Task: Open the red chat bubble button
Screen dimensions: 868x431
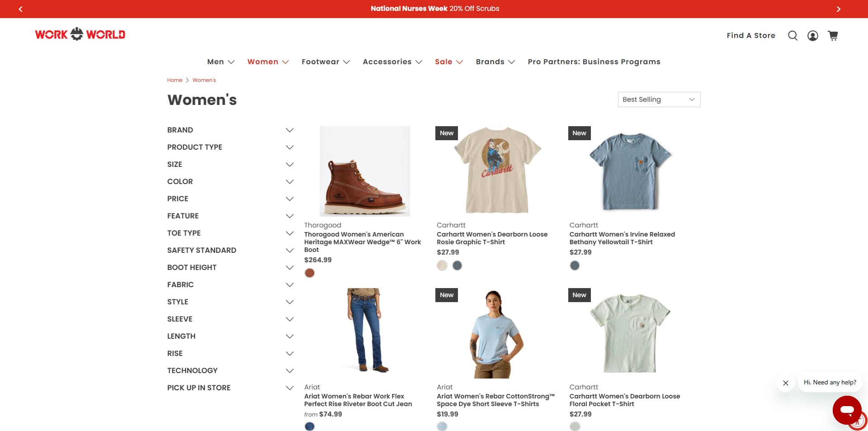Action: pos(847,410)
